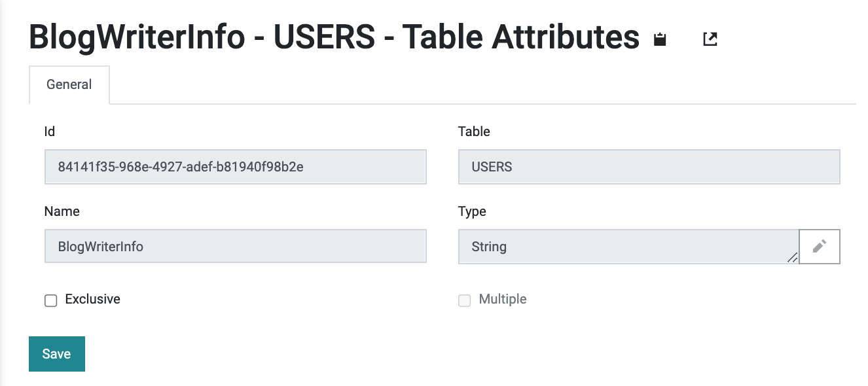Click the Type field showing String
The image size is (868, 386).
pyautogui.click(x=629, y=247)
